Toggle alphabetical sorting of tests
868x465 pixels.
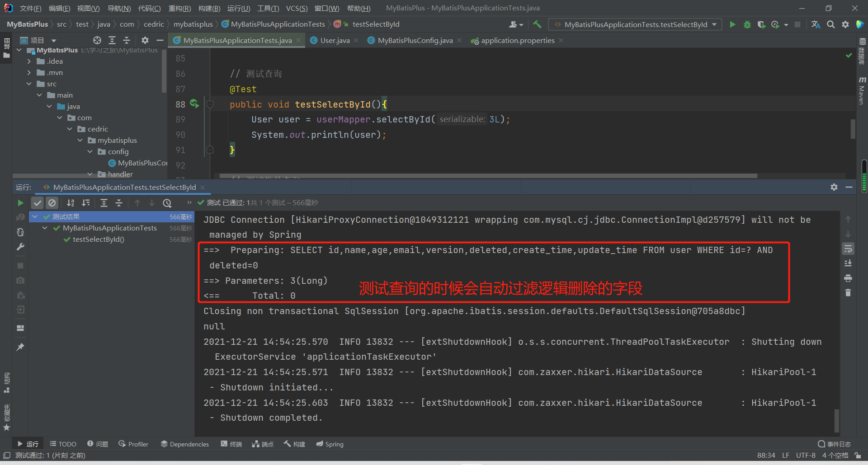pos(71,203)
